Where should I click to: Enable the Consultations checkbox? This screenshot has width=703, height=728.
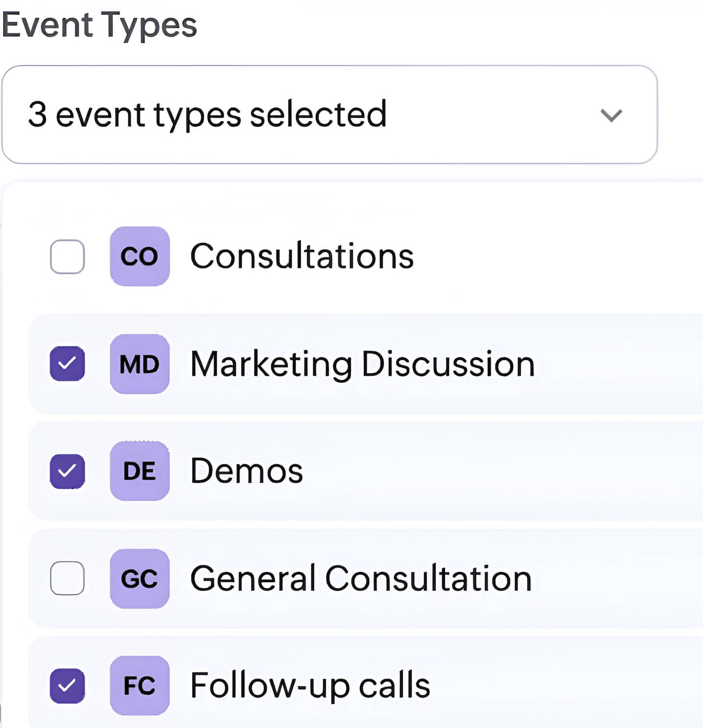(67, 256)
